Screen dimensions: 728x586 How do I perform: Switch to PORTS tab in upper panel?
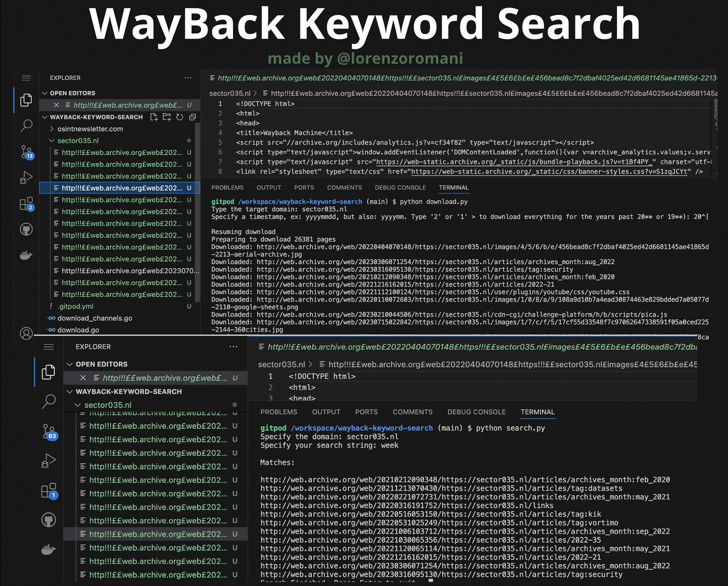[304, 188]
